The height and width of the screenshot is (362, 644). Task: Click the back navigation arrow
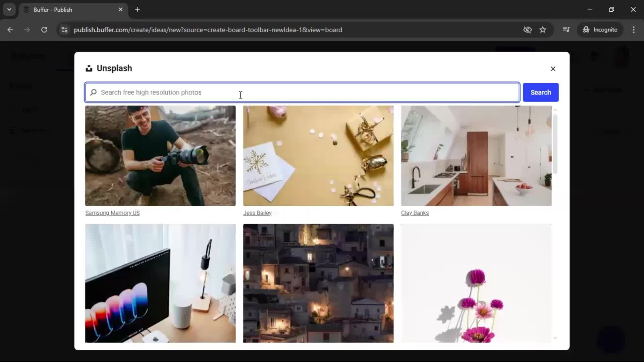click(x=10, y=30)
